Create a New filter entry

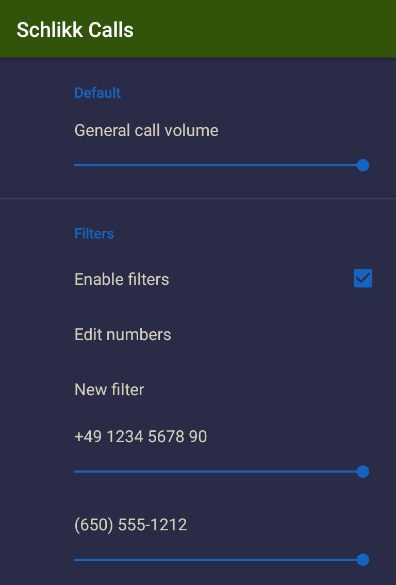pos(198,390)
